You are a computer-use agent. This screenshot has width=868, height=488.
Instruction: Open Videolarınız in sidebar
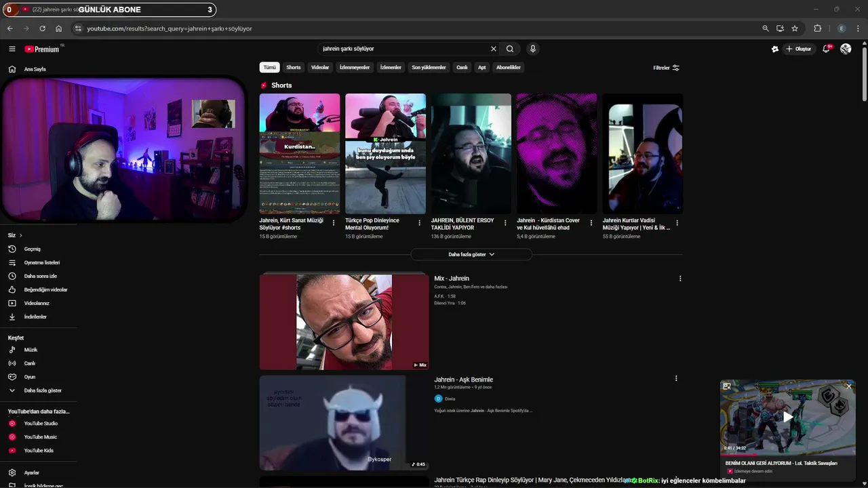(x=38, y=303)
